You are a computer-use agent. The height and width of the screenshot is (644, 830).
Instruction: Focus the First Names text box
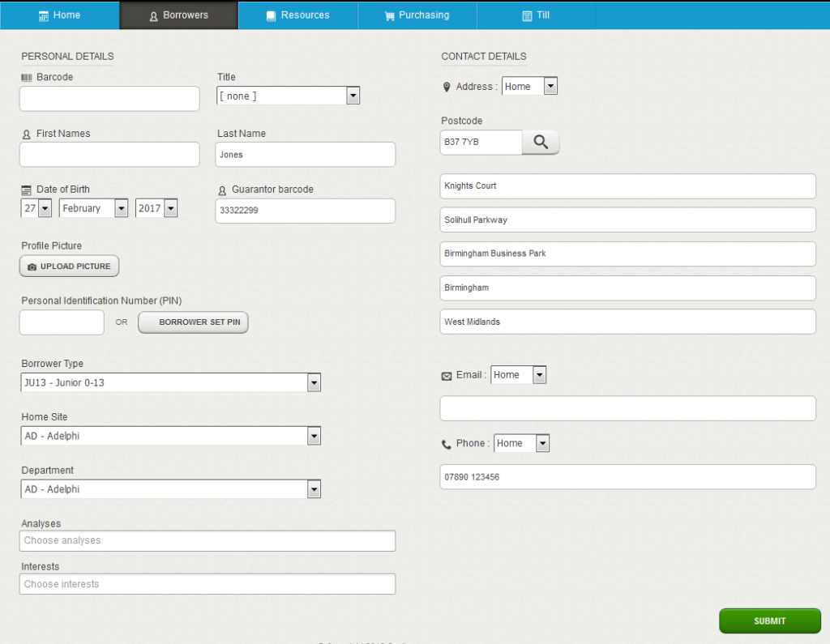109,155
